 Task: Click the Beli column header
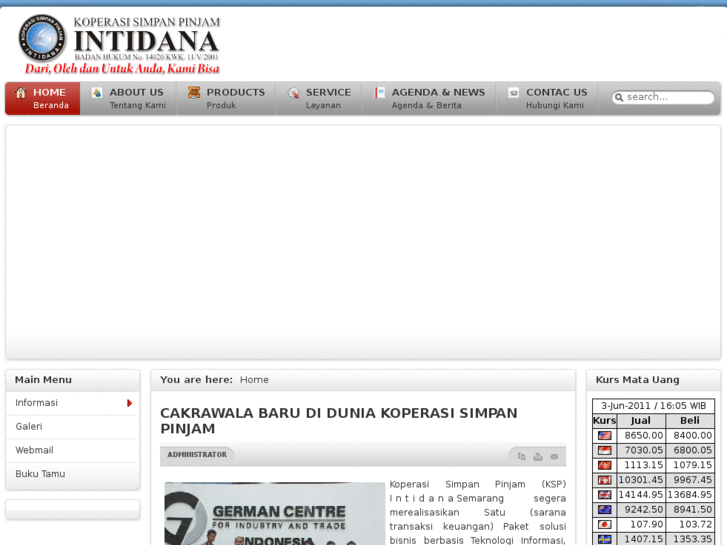click(690, 421)
